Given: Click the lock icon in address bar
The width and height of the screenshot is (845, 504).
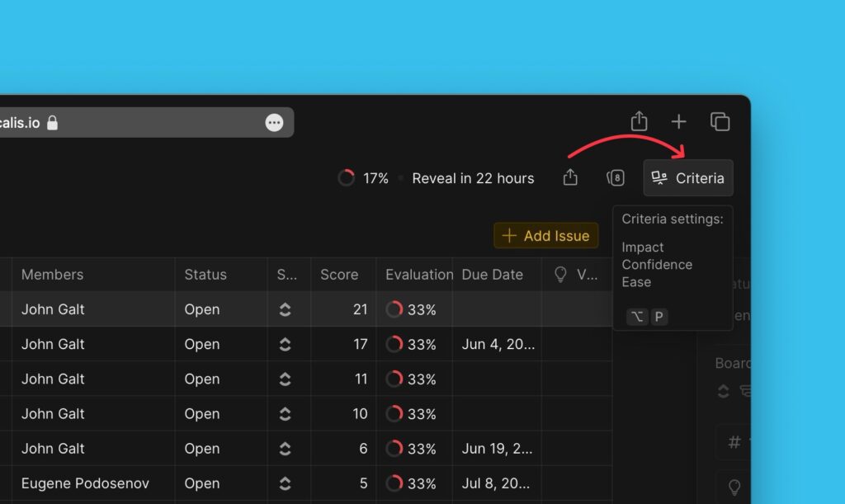Looking at the screenshot, I should [53, 123].
